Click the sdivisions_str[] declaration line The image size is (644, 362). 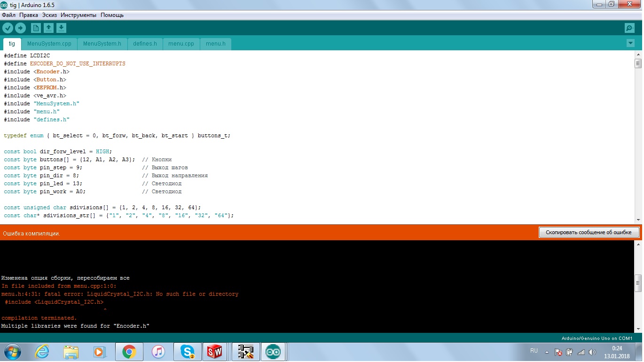click(x=119, y=215)
